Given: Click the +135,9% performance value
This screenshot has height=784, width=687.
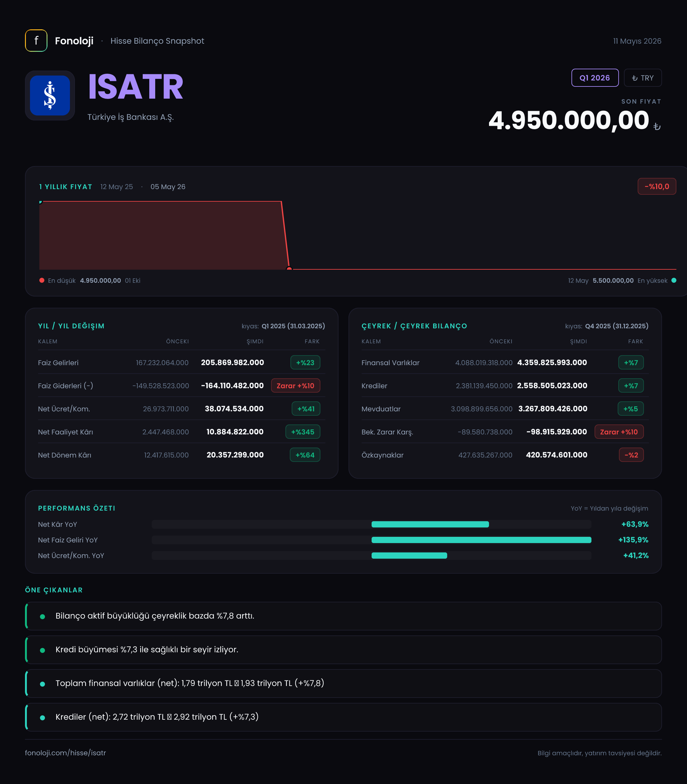Looking at the screenshot, I should pyautogui.click(x=633, y=540).
